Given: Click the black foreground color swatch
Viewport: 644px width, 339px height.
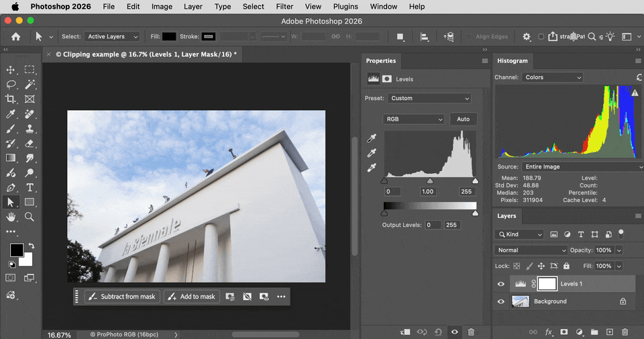Looking at the screenshot, I should coord(17,250).
